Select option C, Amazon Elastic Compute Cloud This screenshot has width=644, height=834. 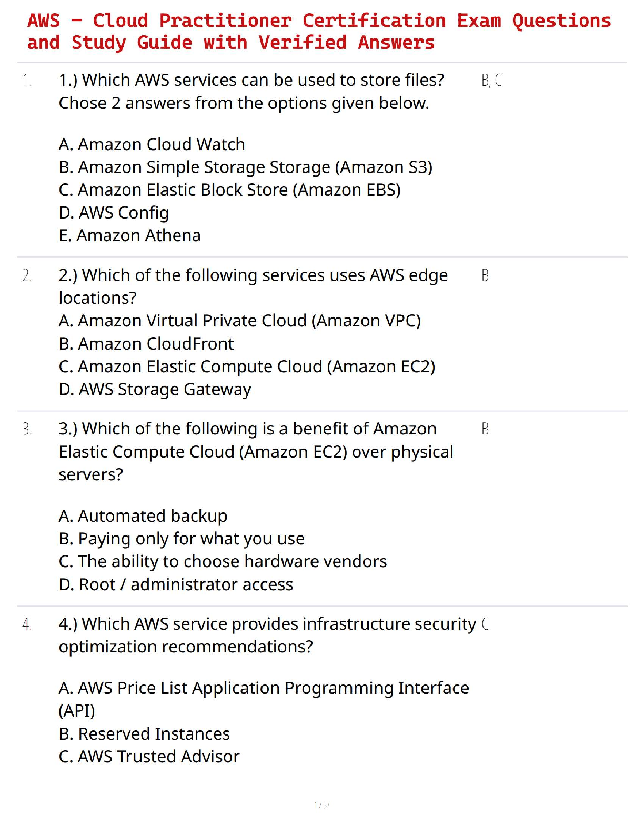(x=247, y=366)
